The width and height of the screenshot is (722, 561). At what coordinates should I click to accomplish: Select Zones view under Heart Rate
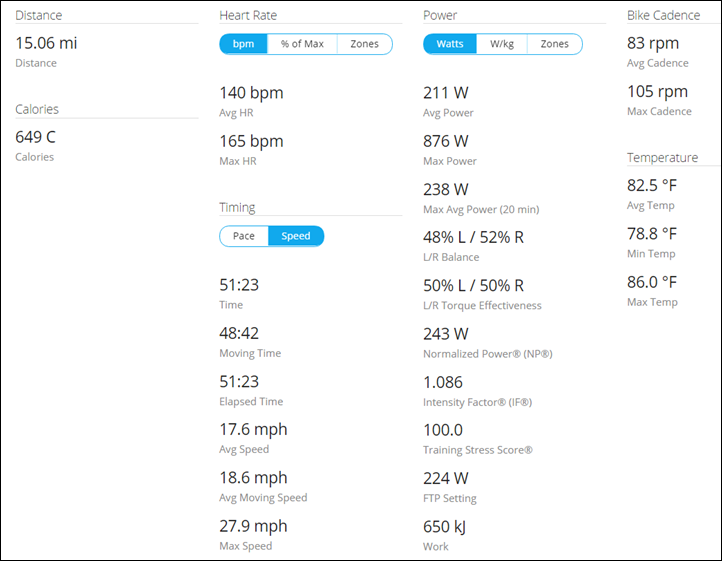[364, 44]
